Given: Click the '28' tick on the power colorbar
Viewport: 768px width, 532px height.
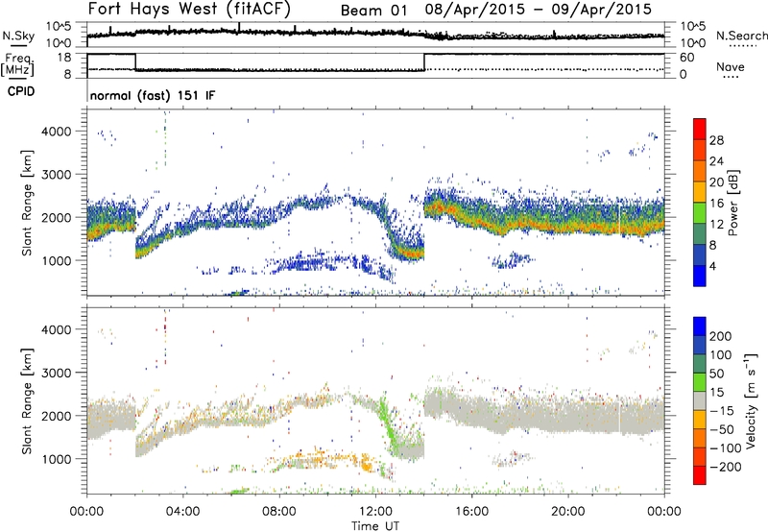Looking at the screenshot, I should (716, 140).
